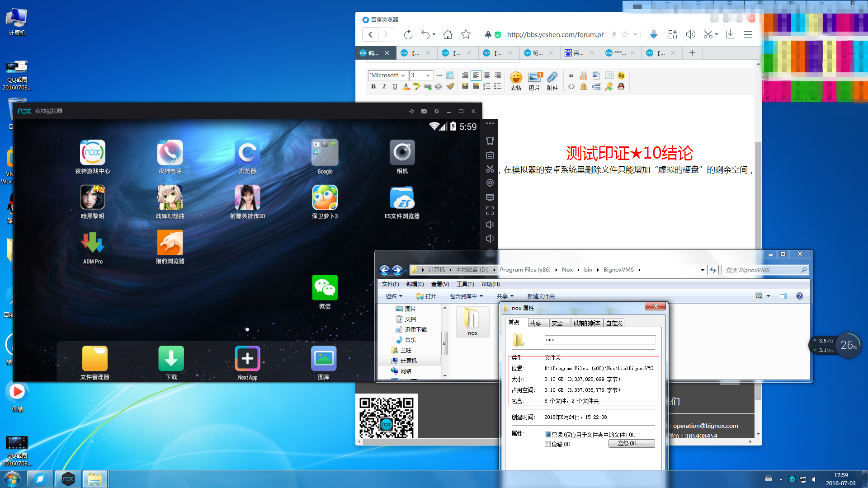Screen dimensions: 868x488
Task: Click the Program Files (x86) breadcrumb
Action: coord(525,270)
